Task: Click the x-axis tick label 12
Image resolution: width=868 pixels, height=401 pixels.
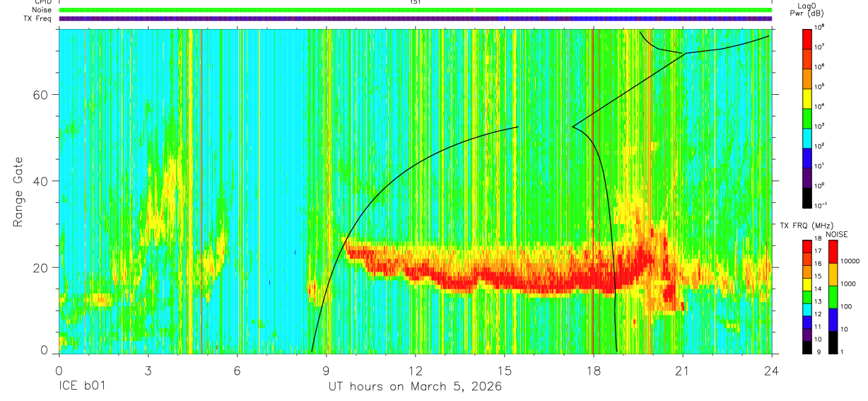Action: point(416,370)
